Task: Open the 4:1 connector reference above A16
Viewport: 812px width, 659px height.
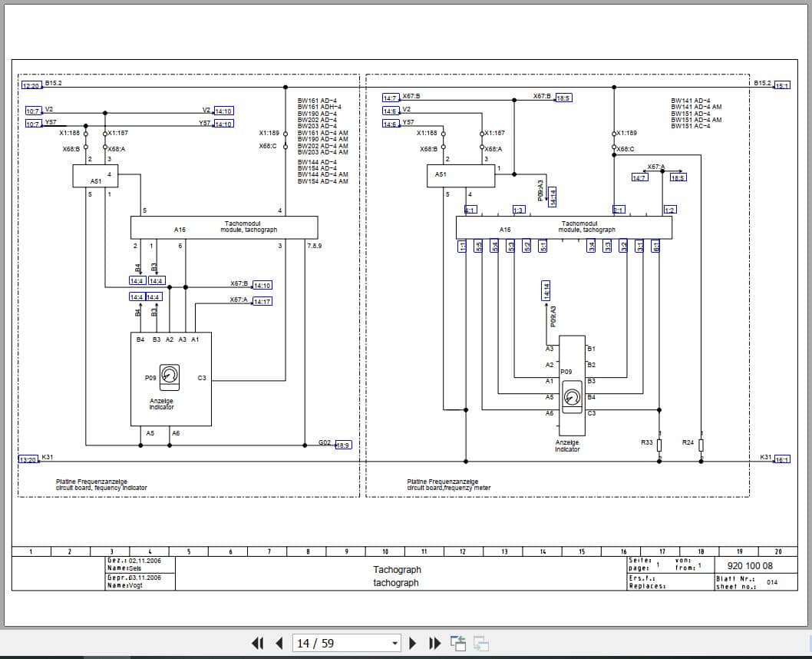Action: point(470,210)
